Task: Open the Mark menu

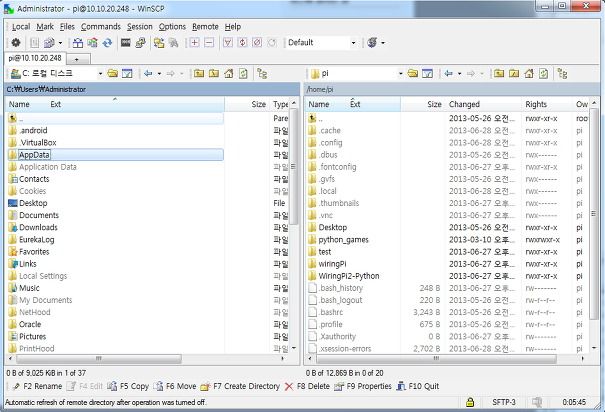Action: 45,27
